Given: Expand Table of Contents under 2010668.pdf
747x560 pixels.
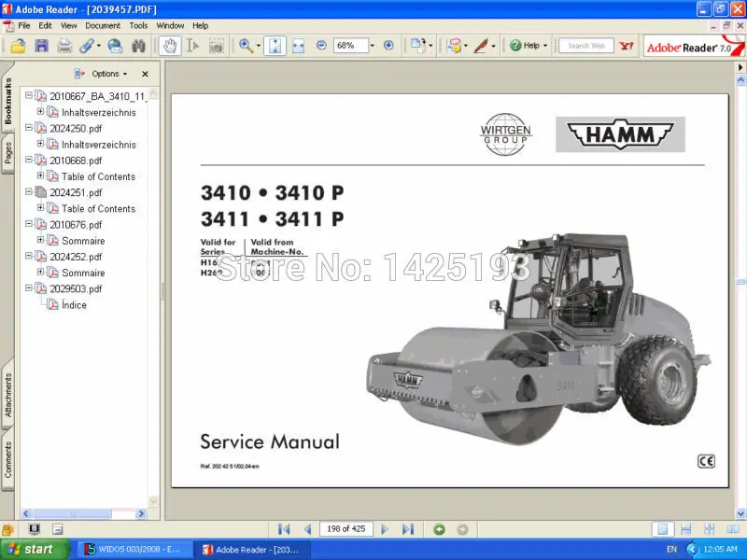Looking at the screenshot, I should click(40, 175).
